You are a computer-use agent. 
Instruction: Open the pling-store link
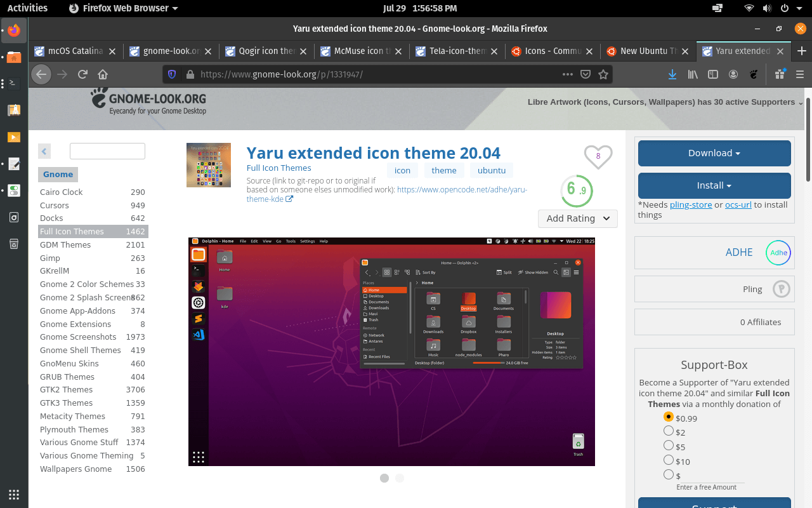(691, 204)
